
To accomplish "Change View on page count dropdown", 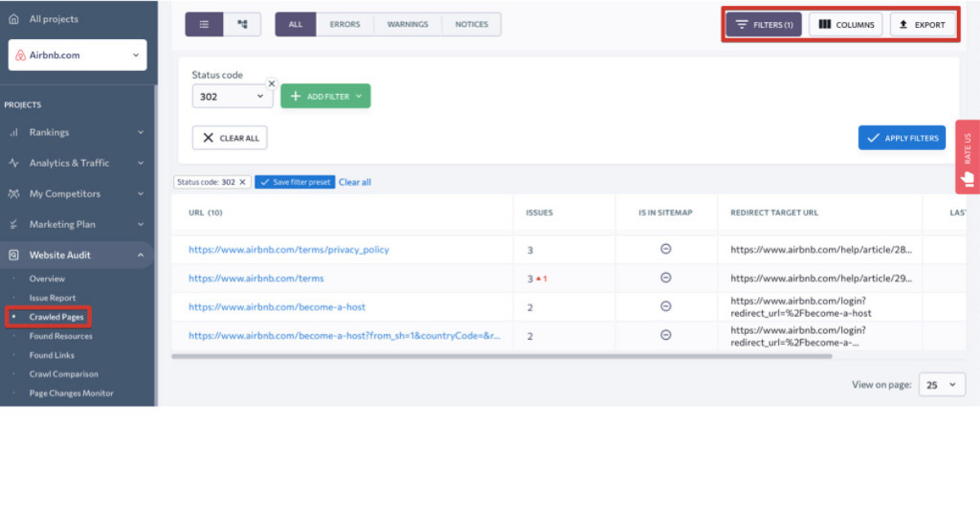I will 942,385.
